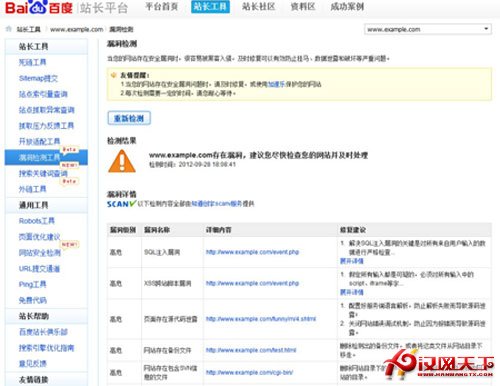Click the tip lightbulb icon in yellow notice
The image size is (500, 386).
[x=113, y=75]
